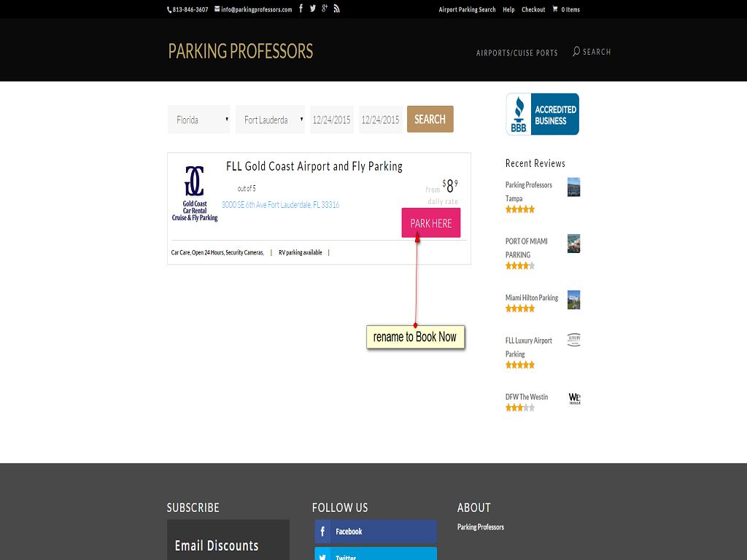Click the RV parking available text
Image resolution: width=747 pixels, height=560 pixels.
click(x=300, y=252)
